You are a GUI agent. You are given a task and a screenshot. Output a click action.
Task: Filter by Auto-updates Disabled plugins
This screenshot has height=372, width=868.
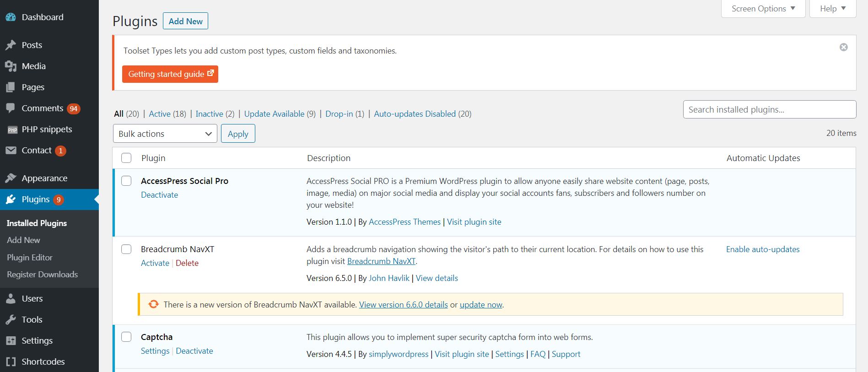click(415, 114)
